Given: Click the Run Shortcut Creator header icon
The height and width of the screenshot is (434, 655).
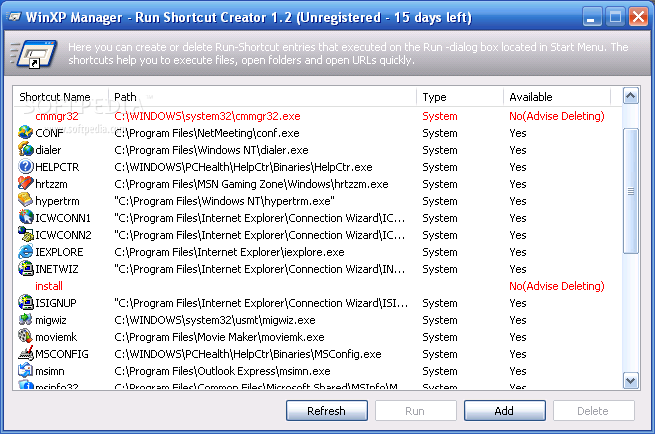Looking at the screenshot, I should click(x=34, y=53).
